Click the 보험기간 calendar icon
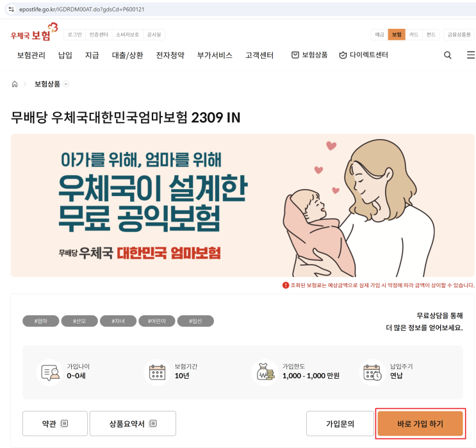This screenshot has width=476, height=448. [157, 372]
